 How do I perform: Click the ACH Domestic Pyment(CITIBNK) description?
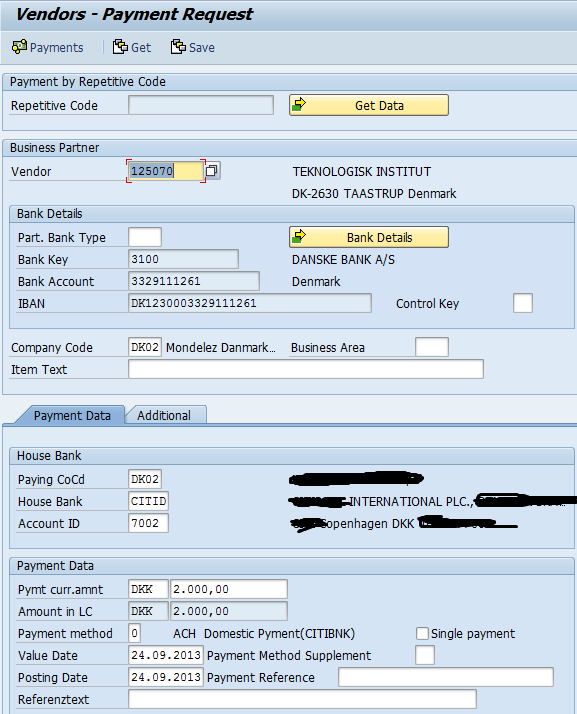coord(264,633)
